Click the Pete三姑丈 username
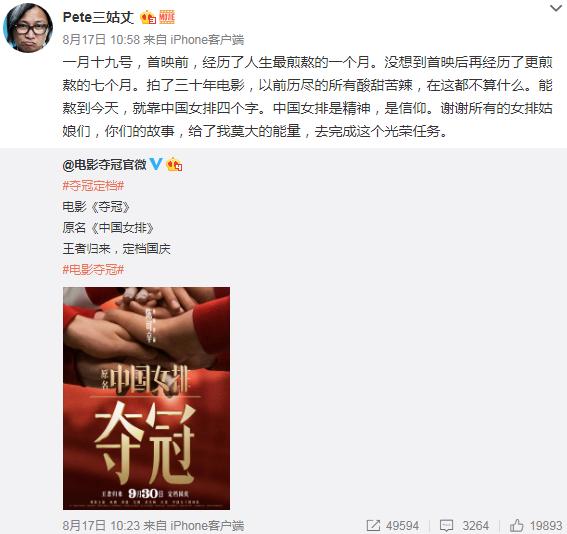Screen dimensions: 567x534 click(x=98, y=17)
